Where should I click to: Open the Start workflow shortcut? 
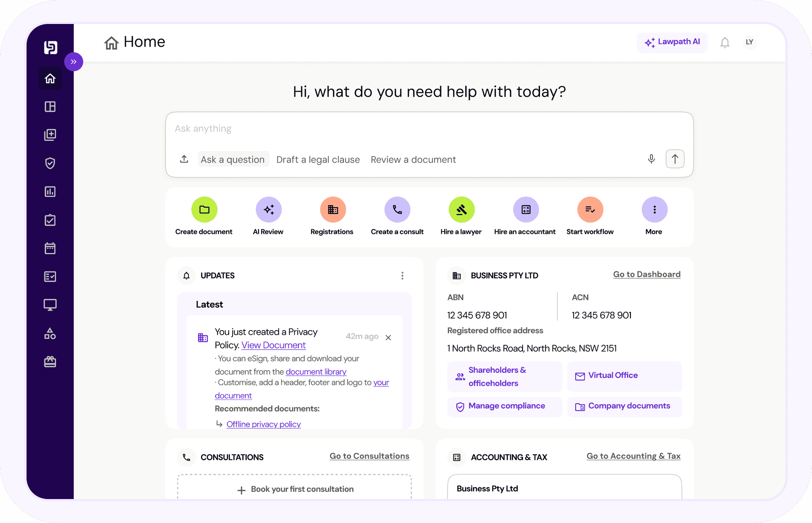point(590,210)
